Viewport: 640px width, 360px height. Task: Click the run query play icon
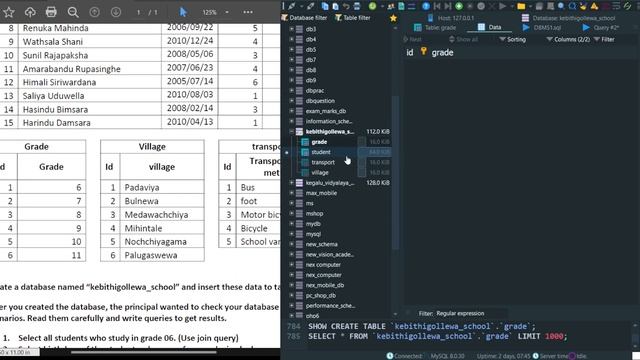click(x=503, y=6)
